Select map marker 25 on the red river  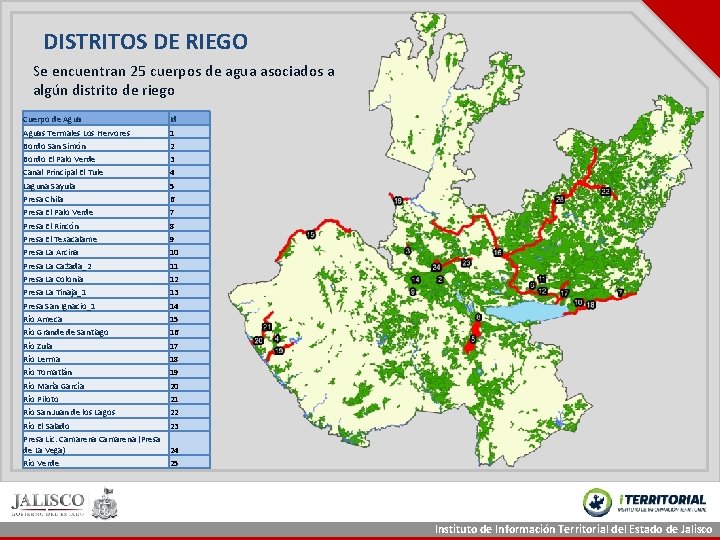pos(560,199)
